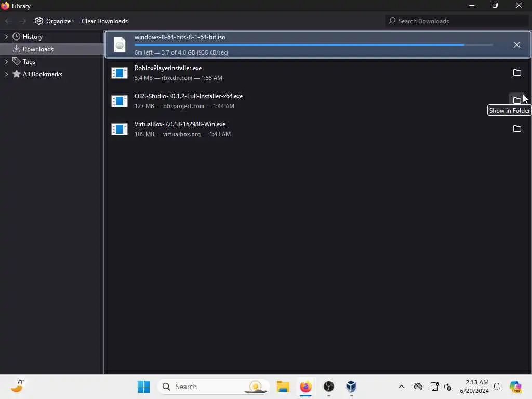Open the clock showing 2:13 AM
The width and height of the screenshot is (532, 399).
pos(474,387)
